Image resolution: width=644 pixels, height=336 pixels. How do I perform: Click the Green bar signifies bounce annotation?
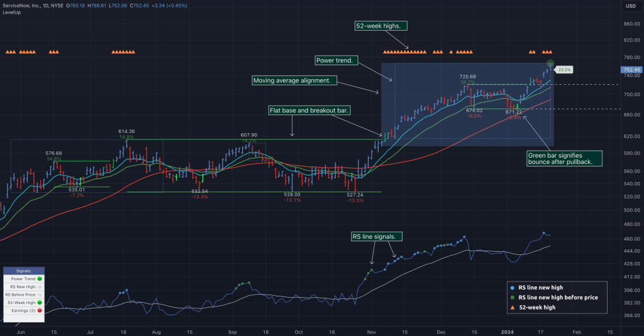[562, 158]
